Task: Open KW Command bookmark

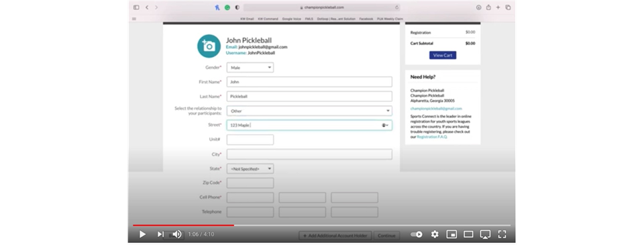Action: 268,19
